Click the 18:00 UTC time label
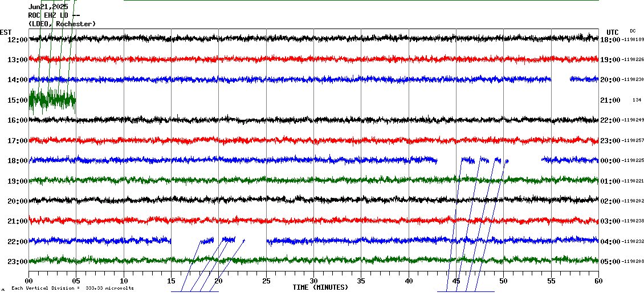Viewport: 644px width, 296px height. 610,39
